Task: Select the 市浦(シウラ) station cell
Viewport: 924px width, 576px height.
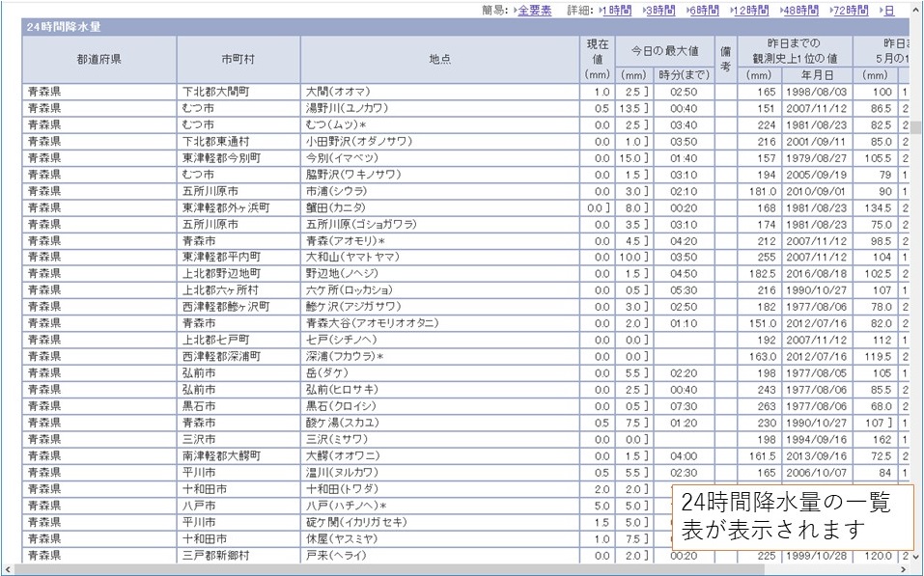Action: 439,191
